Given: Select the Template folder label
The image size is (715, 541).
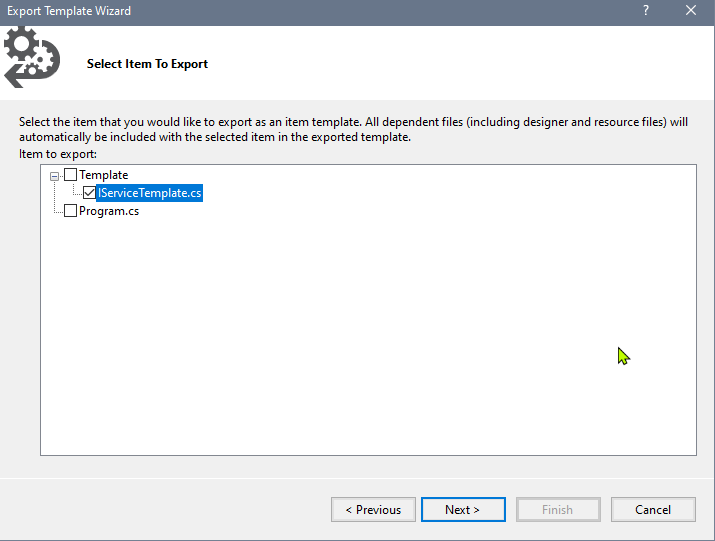Looking at the screenshot, I should 104,175.
